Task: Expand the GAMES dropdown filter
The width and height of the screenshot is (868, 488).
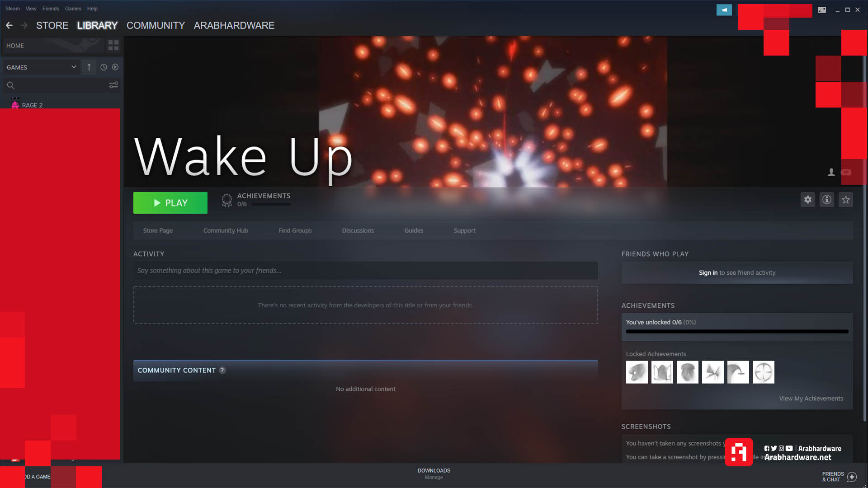Action: [41, 67]
